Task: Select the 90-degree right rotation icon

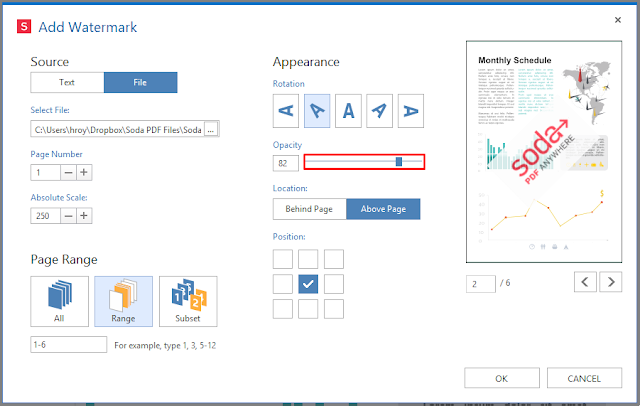Action: pos(411,111)
